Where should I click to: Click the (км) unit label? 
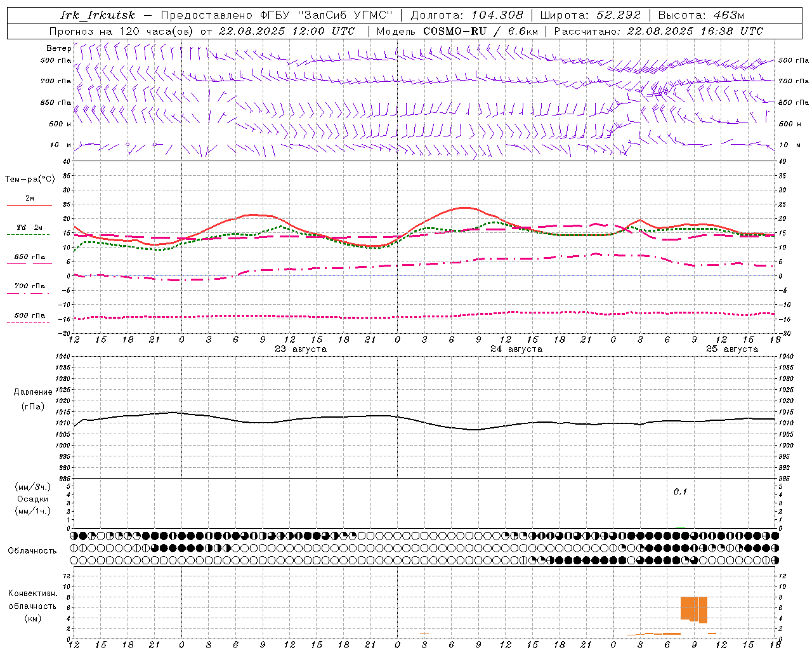coord(32,618)
